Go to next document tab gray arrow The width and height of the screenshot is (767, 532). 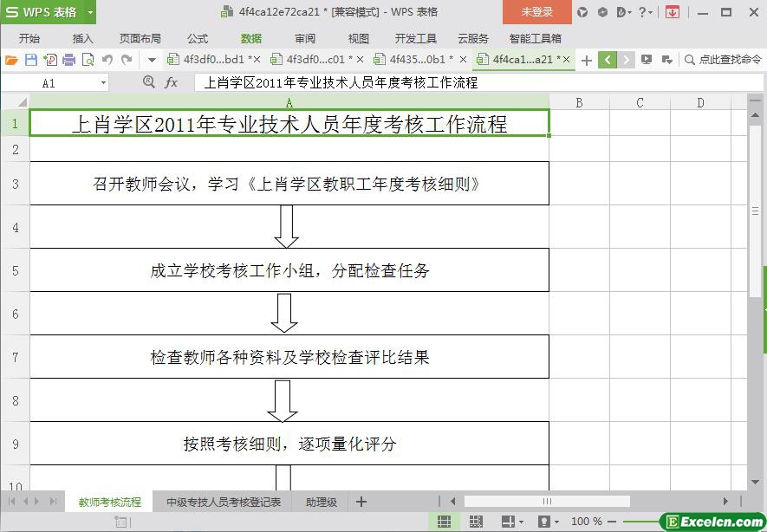pos(626,60)
